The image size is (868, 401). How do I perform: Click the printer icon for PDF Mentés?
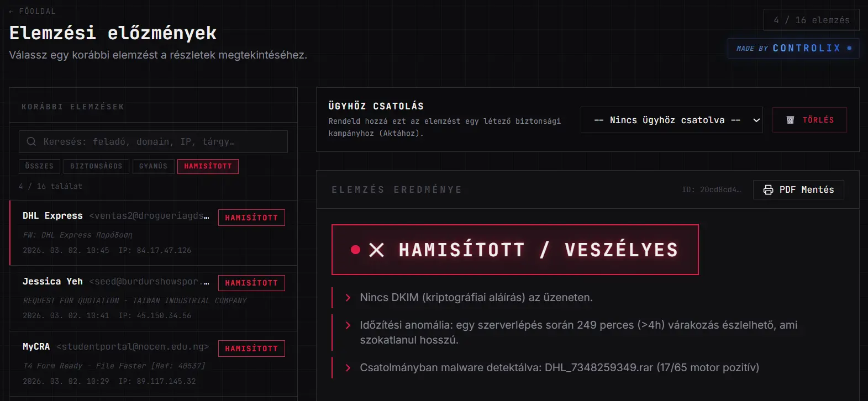click(768, 189)
